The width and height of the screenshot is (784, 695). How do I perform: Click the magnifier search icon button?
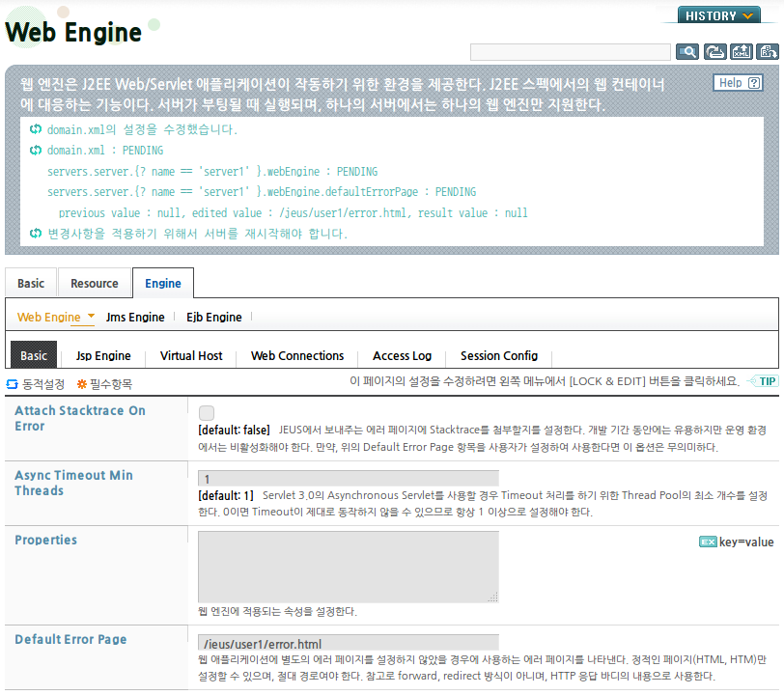tap(687, 51)
